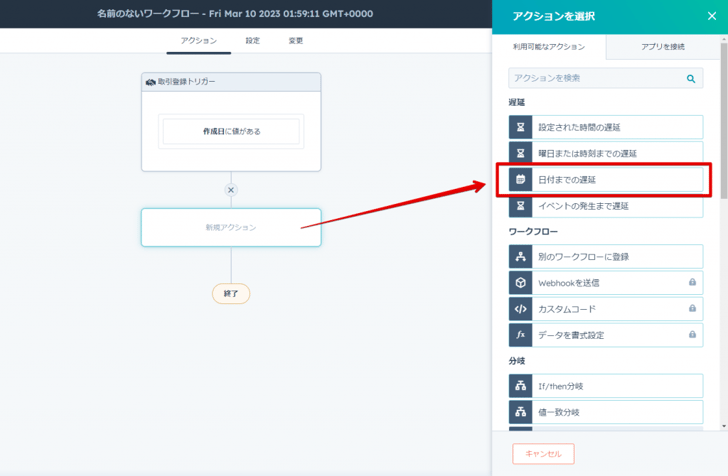Click the branch icon for If/then分岐
Image resolution: width=728 pixels, height=476 pixels.
pyautogui.click(x=520, y=386)
